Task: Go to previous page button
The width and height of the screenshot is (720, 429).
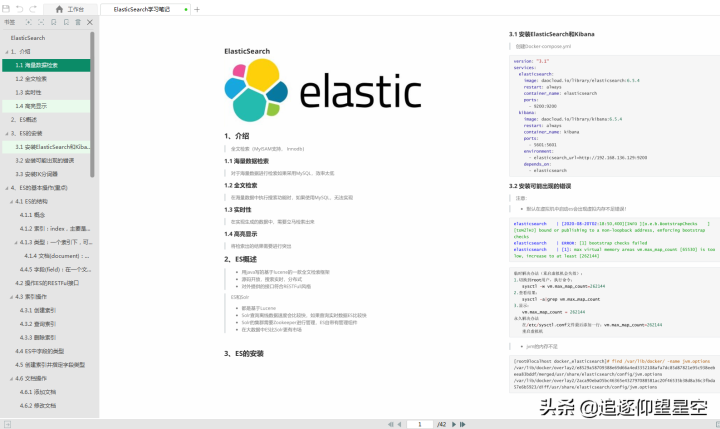Action: tap(399, 424)
